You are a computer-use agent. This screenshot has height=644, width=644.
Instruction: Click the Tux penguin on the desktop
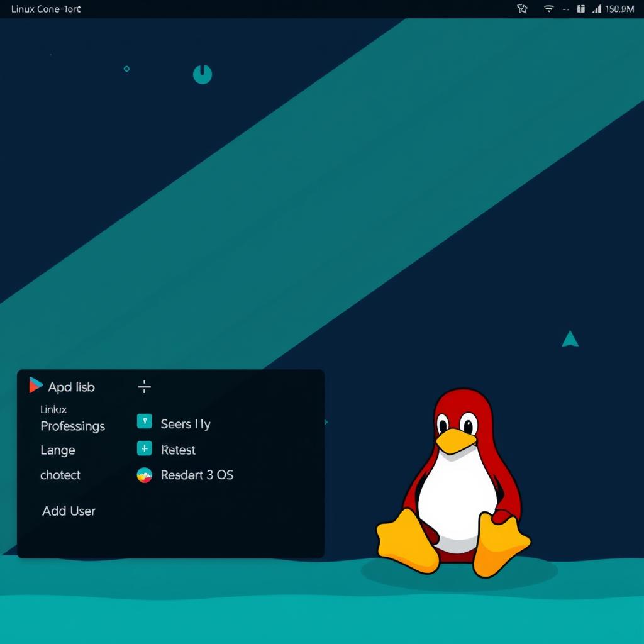tap(454, 484)
